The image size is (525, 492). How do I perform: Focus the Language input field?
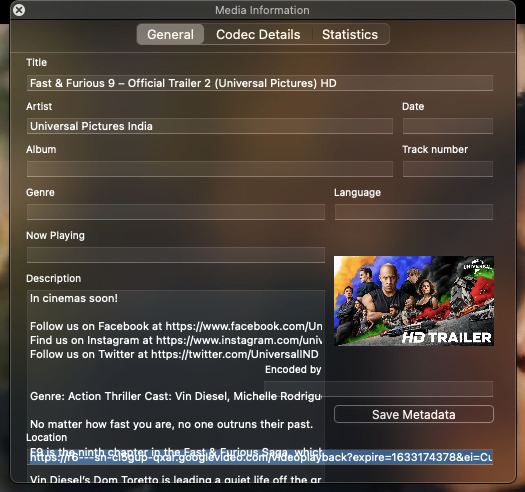click(x=414, y=212)
